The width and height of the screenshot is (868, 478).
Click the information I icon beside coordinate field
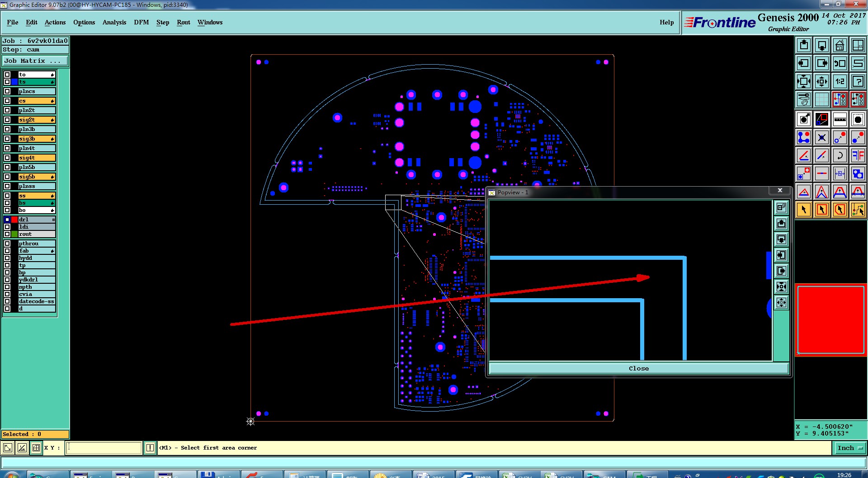coord(150,448)
